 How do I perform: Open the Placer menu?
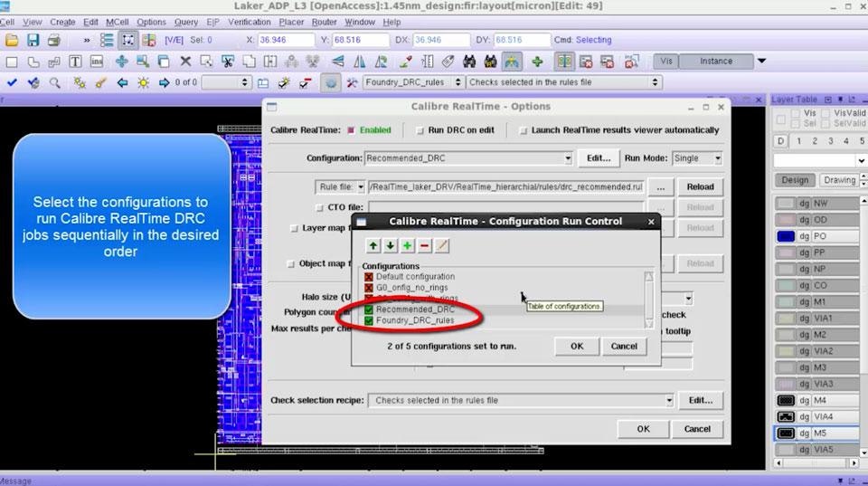(x=291, y=22)
